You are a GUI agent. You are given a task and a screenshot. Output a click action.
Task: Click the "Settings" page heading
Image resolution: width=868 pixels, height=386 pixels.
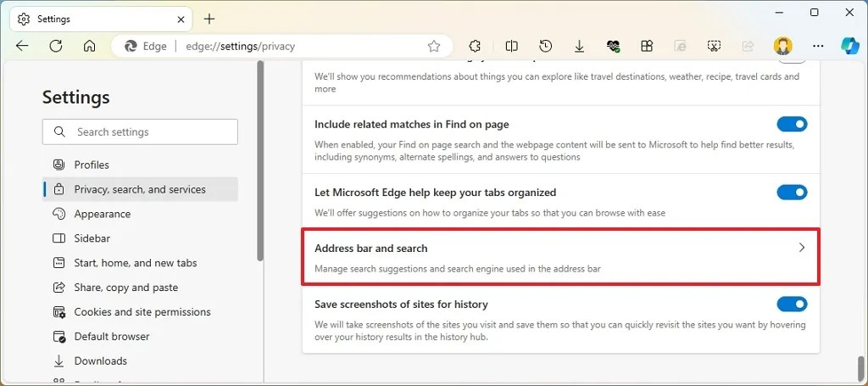point(75,97)
